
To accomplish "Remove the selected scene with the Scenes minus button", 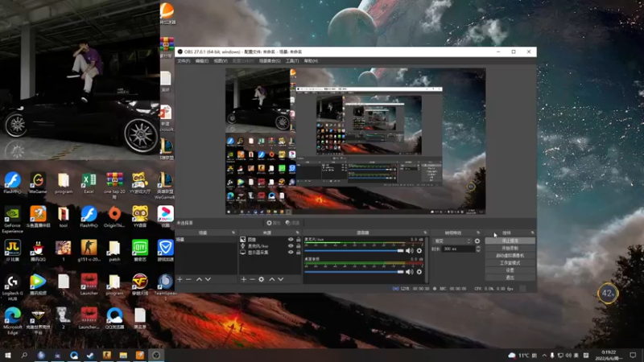I will pyautogui.click(x=188, y=279).
